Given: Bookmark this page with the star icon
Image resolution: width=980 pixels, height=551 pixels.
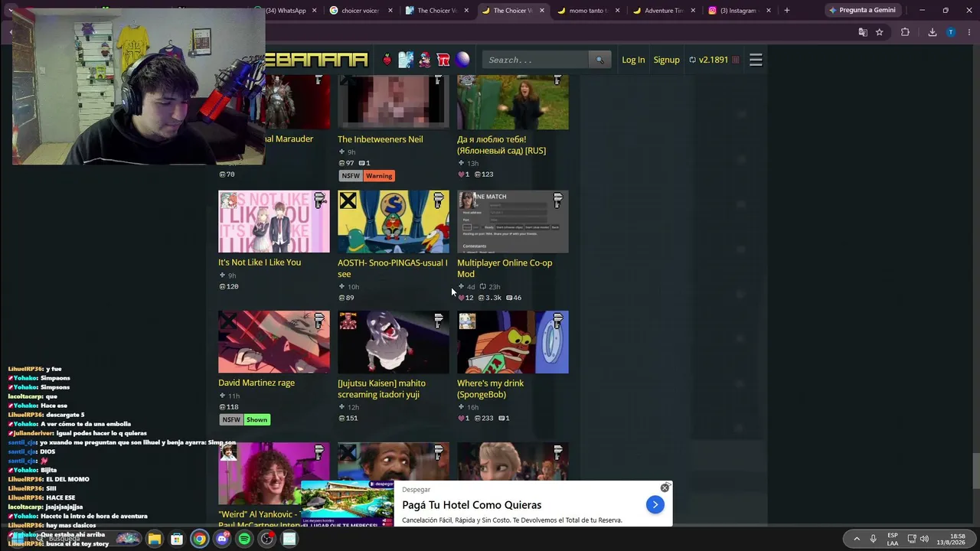Looking at the screenshot, I should point(880,32).
